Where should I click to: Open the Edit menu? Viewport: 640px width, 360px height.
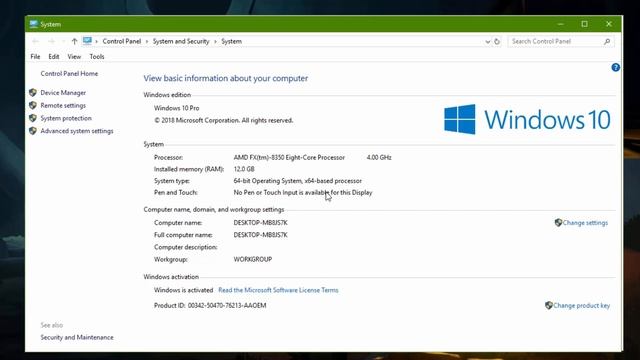point(54,57)
